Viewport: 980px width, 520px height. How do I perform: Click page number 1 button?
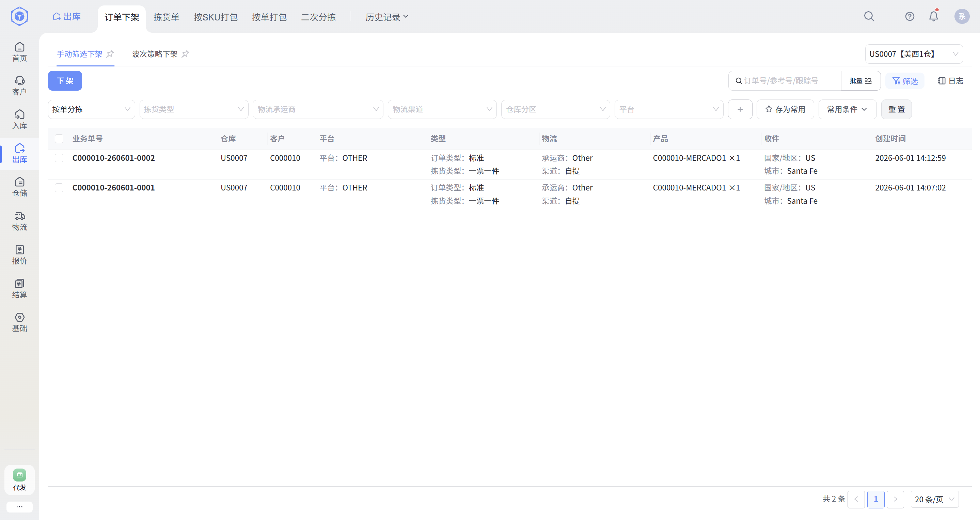[x=875, y=499]
